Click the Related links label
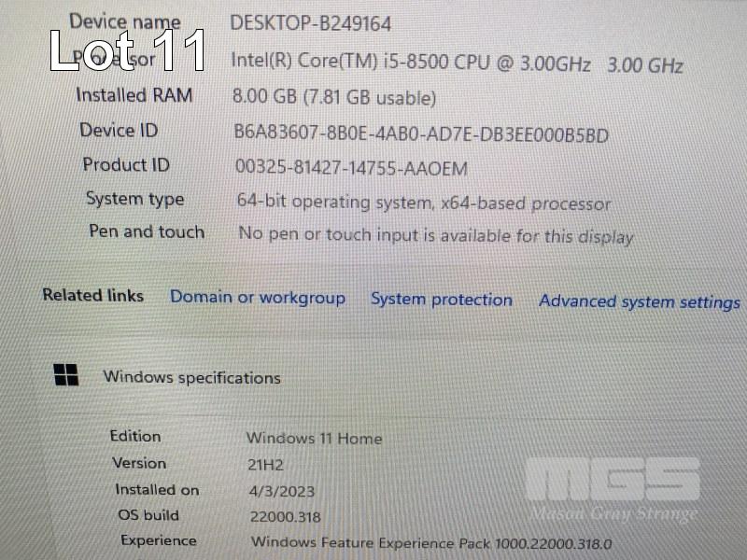 tap(92, 295)
